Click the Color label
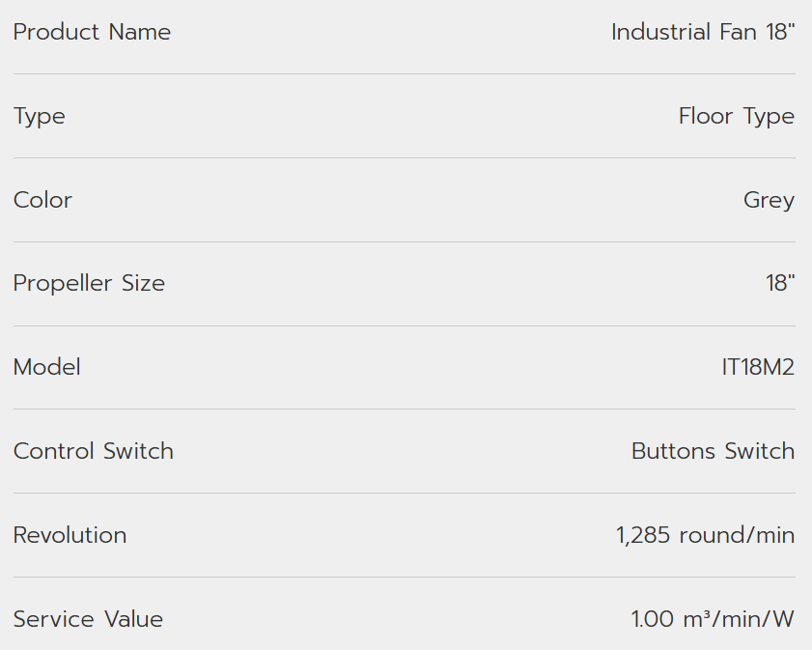 [42, 200]
